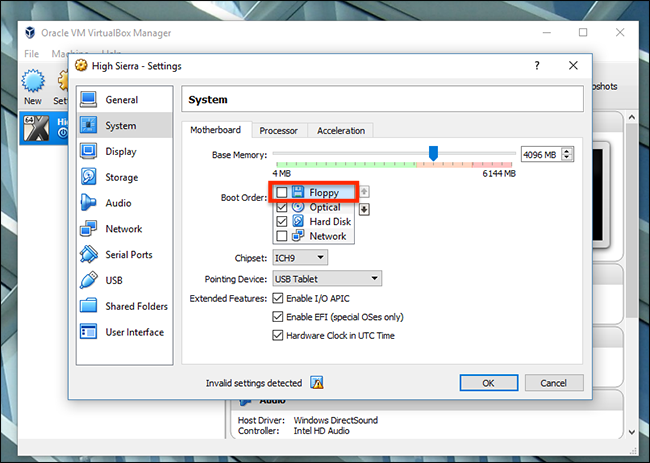
Task: Click the Hard Disk icon in boot order
Action: tap(298, 221)
